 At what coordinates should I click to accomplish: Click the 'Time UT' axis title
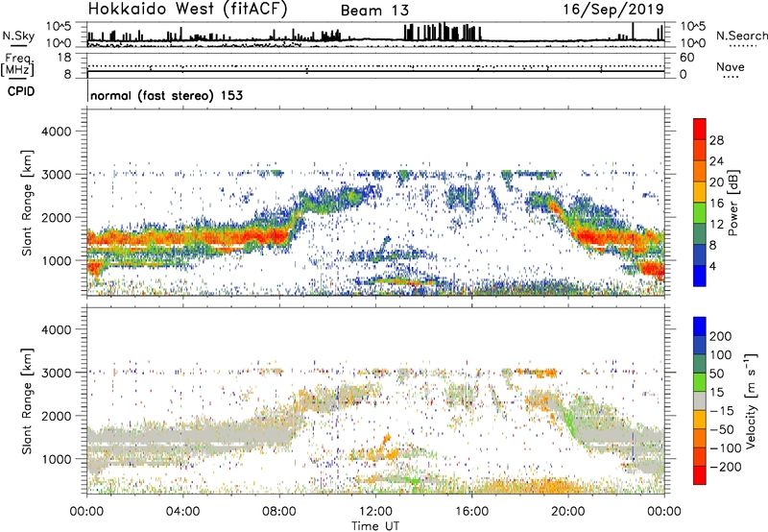click(x=375, y=526)
